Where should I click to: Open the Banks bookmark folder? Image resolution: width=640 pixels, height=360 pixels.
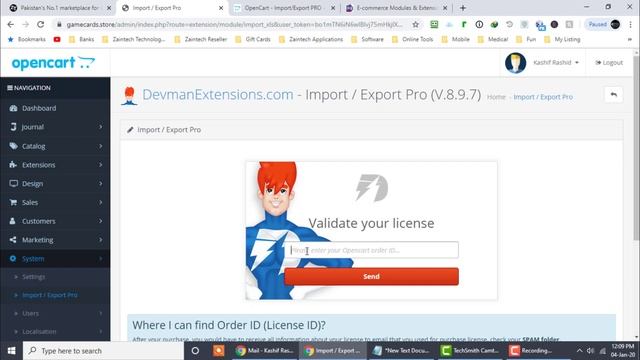click(82, 39)
